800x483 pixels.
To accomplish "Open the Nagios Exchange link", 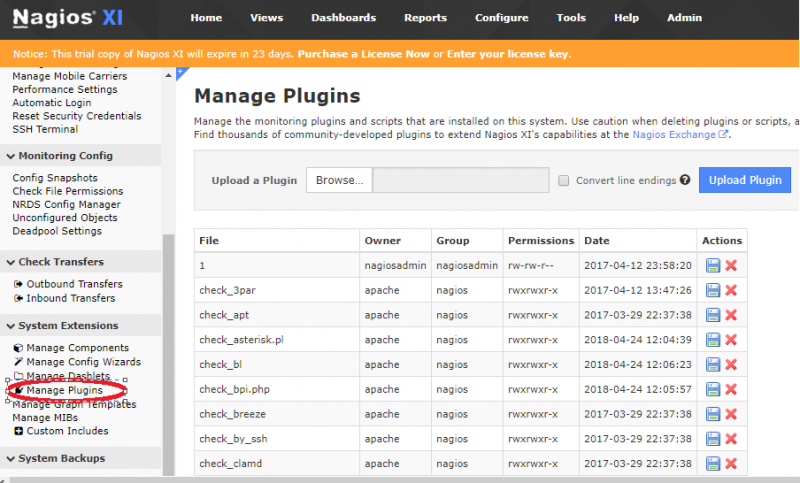I will click(x=680, y=135).
